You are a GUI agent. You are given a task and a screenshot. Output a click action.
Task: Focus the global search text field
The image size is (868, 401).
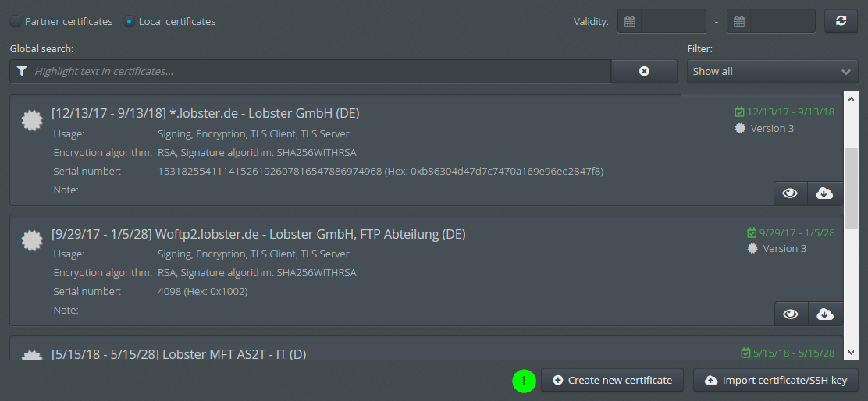coord(321,71)
